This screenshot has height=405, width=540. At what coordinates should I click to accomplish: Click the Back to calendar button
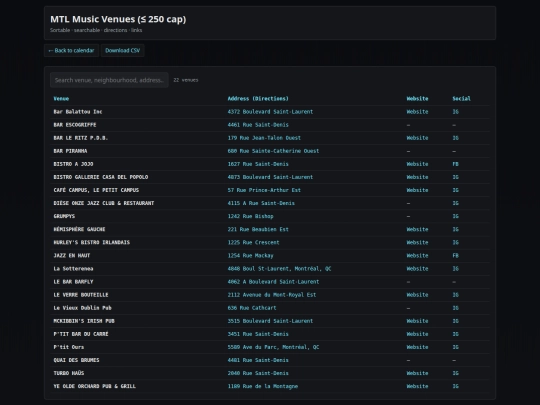(x=71, y=50)
